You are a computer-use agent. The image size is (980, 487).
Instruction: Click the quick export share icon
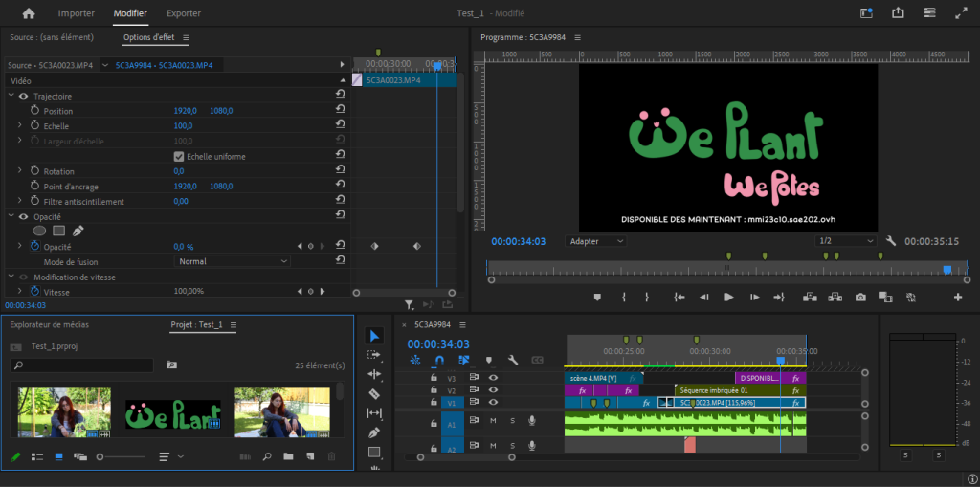tap(898, 13)
